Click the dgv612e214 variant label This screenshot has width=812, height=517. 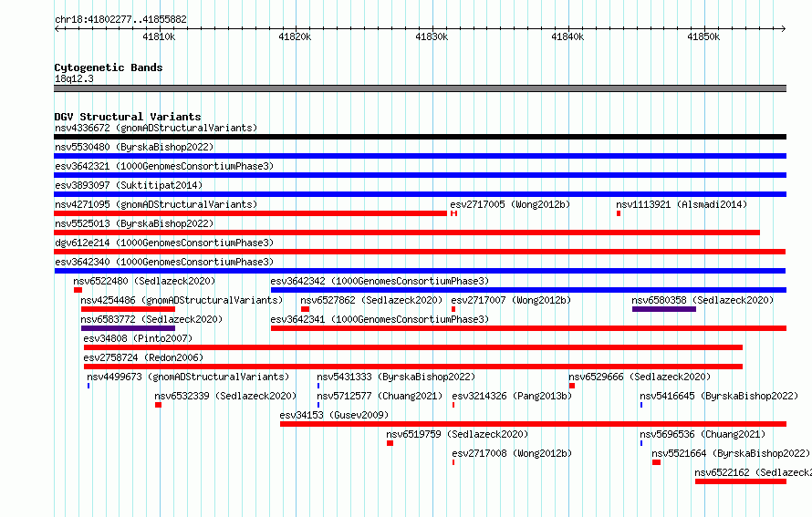[x=164, y=243]
